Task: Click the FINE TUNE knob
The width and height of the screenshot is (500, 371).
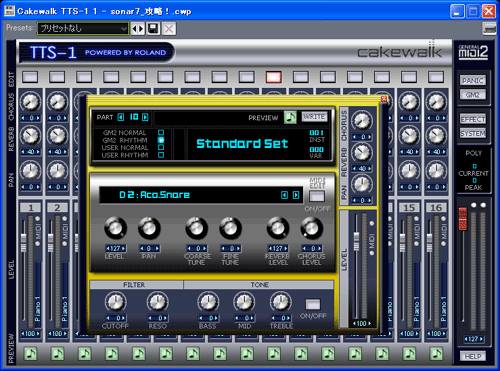Action: [x=230, y=228]
